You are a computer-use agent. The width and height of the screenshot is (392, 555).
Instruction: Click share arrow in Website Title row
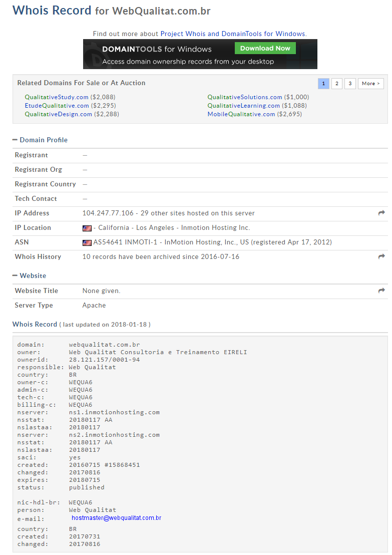pos(381,290)
